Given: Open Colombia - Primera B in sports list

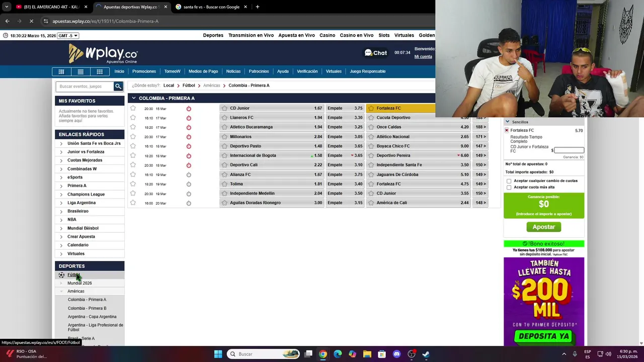Looking at the screenshot, I should (x=87, y=308).
